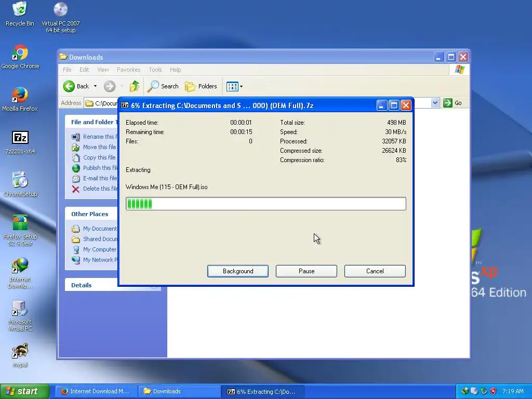Screen dimensions: 532x399
Task: Click the Windows flag logo in Downloads
Action: coord(460,70)
